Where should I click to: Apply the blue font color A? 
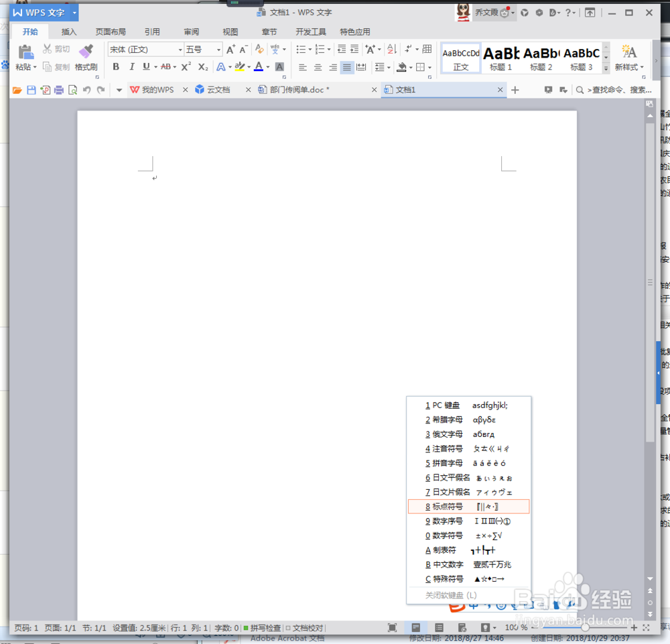259,66
